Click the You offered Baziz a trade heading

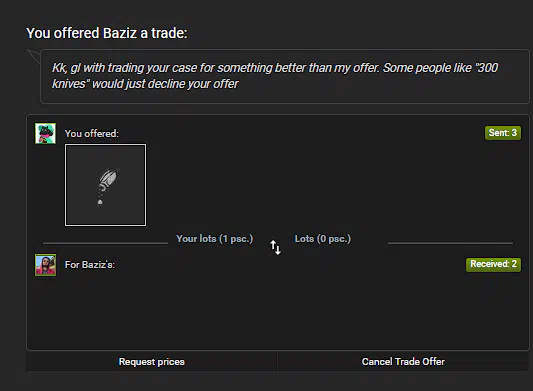point(107,33)
